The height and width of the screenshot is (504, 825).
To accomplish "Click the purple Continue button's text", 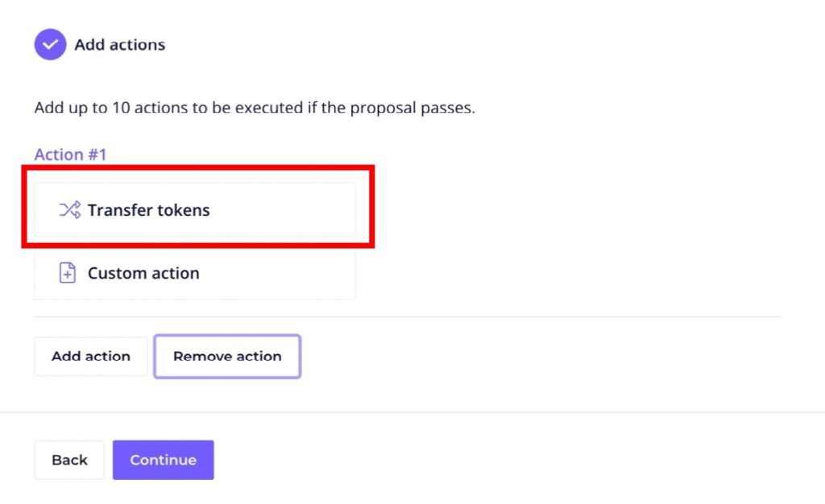I will point(163,460).
